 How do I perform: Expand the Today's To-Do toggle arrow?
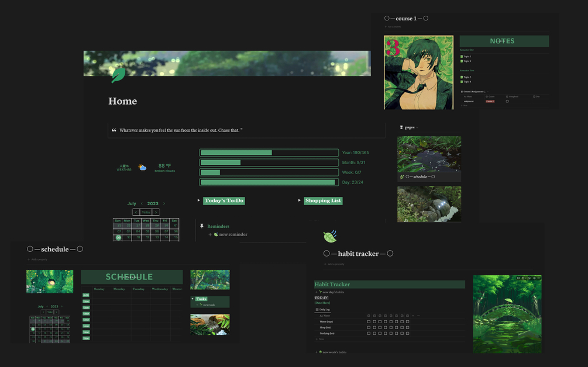pos(198,200)
